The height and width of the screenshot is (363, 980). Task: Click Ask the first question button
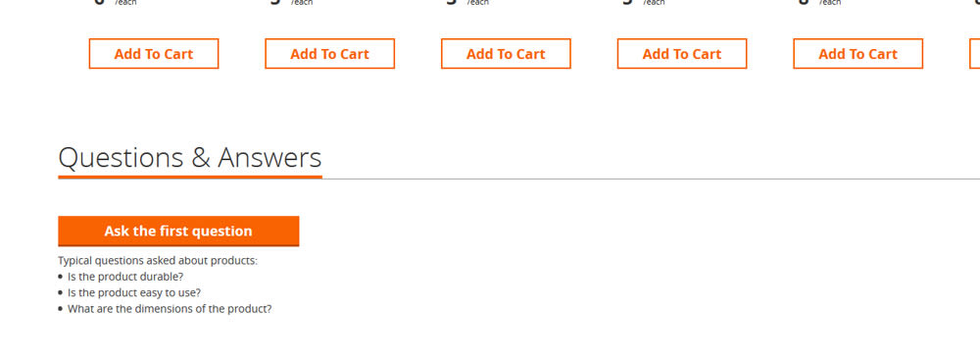(178, 231)
